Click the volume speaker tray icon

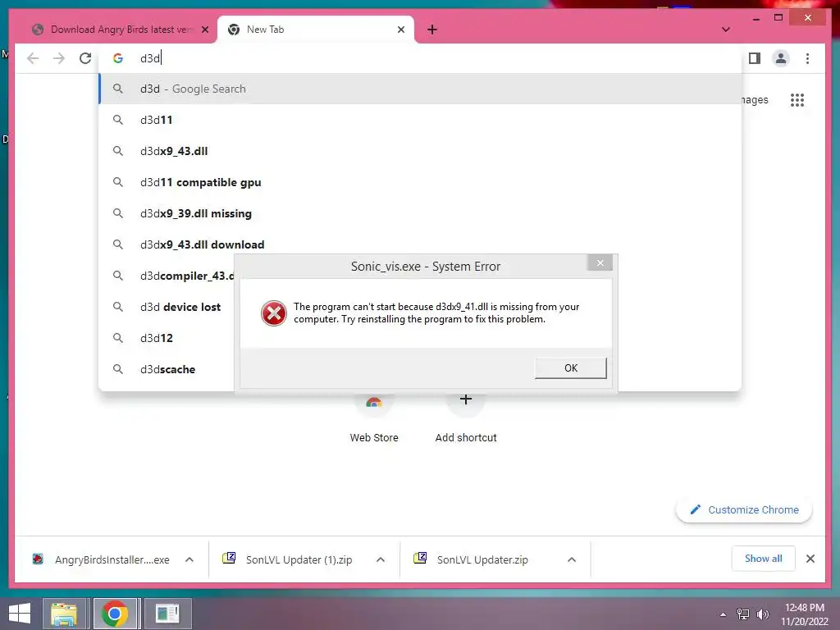762,614
